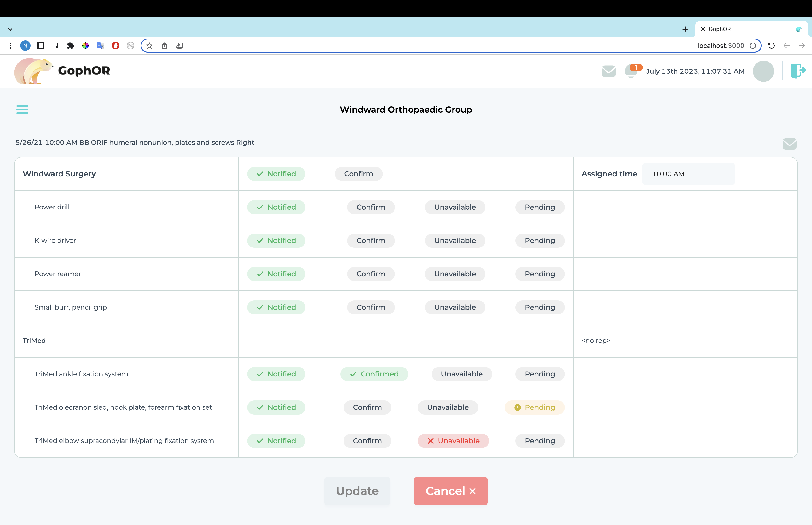
Task: Toggle browser side panel icon
Action: pos(40,46)
